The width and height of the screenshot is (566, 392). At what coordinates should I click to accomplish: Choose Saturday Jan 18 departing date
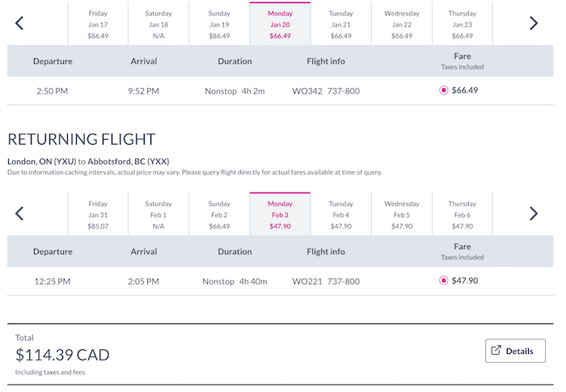pos(158,23)
